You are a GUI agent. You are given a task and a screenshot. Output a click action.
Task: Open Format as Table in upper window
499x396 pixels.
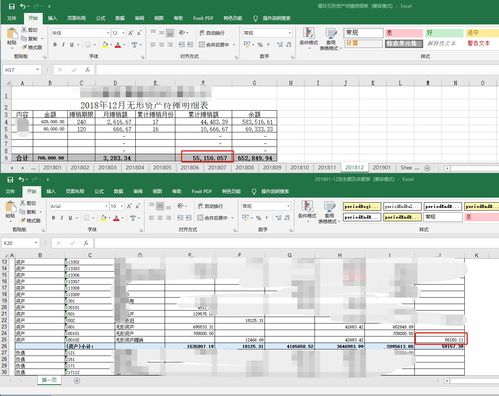pyautogui.click(x=330, y=39)
